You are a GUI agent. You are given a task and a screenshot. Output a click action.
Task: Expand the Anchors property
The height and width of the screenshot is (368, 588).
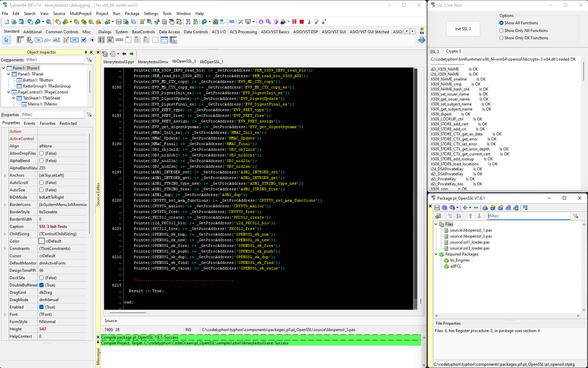[x=5, y=175]
